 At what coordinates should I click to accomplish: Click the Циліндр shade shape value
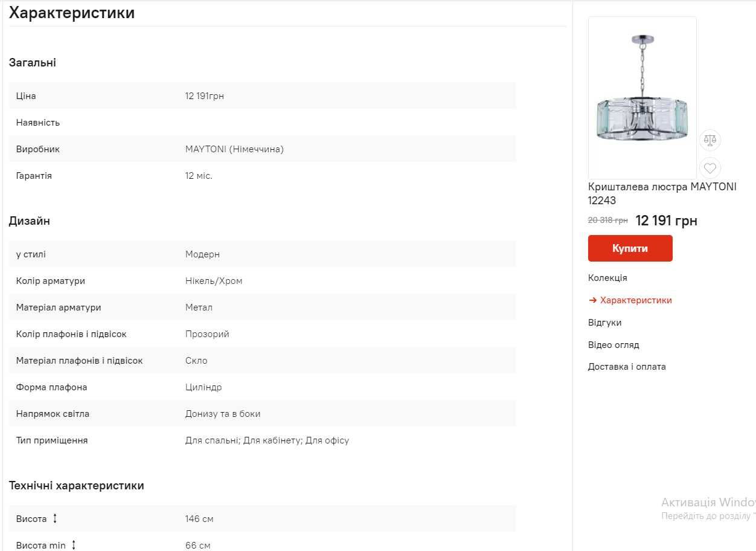pyautogui.click(x=203, y=387)
